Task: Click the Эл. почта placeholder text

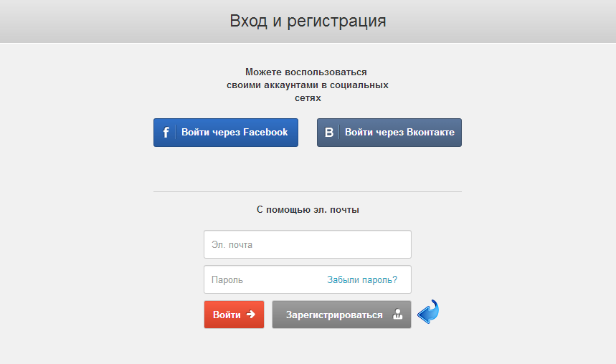Action: pyautogui.click(x=232, y=245)
